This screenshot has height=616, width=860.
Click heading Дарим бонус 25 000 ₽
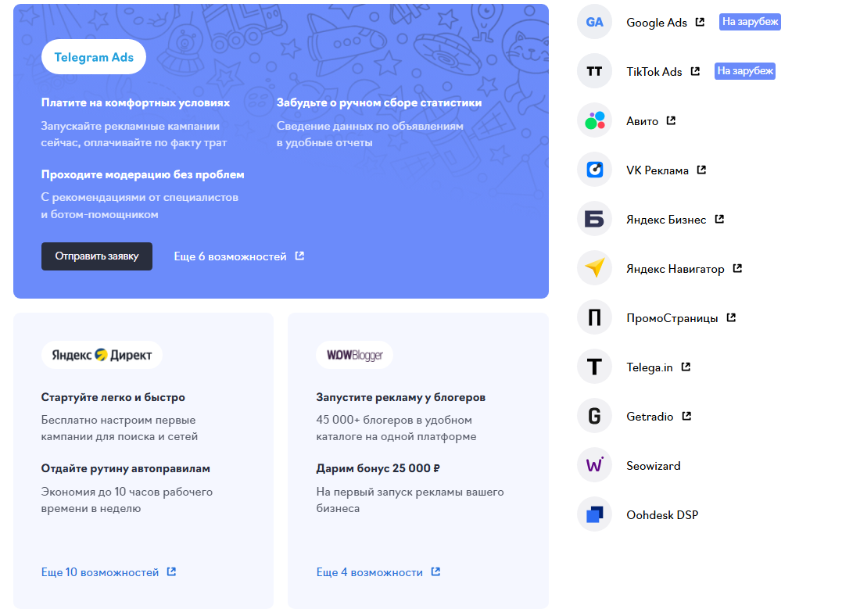(378, 469)
